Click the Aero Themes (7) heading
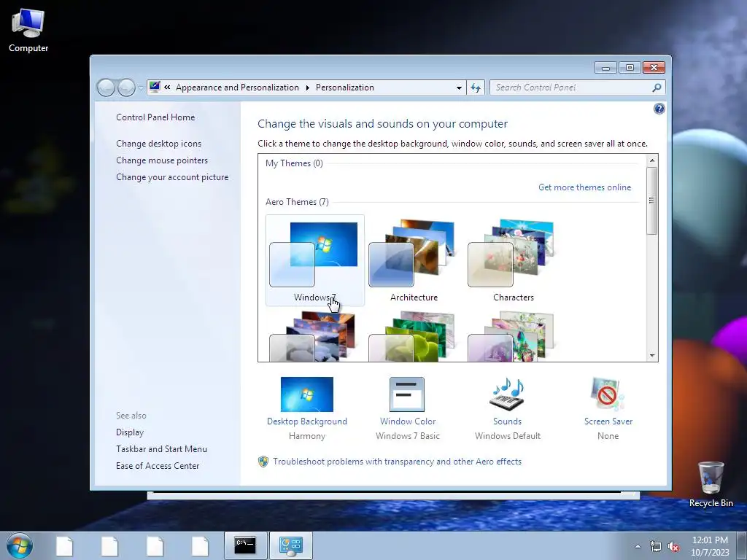The width and height of the screenshot is (747, 560). point(297,202)
